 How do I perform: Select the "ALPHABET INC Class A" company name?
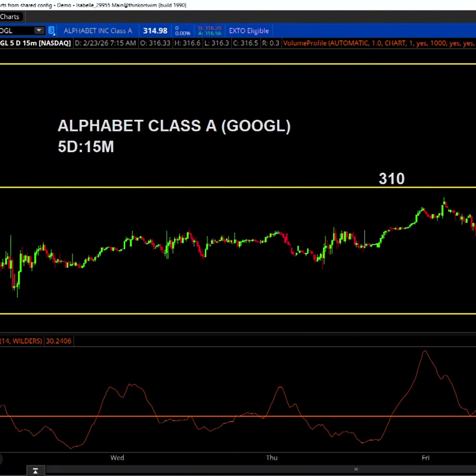98,31
